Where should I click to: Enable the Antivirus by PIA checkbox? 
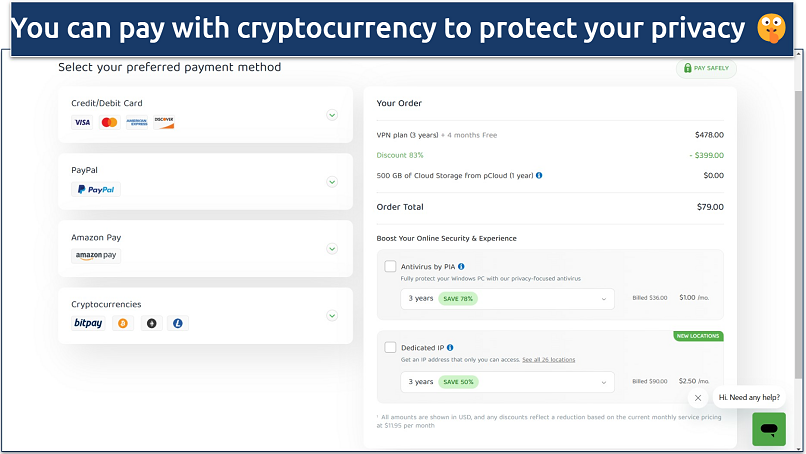pyautogui.click(x=390, y=267)
